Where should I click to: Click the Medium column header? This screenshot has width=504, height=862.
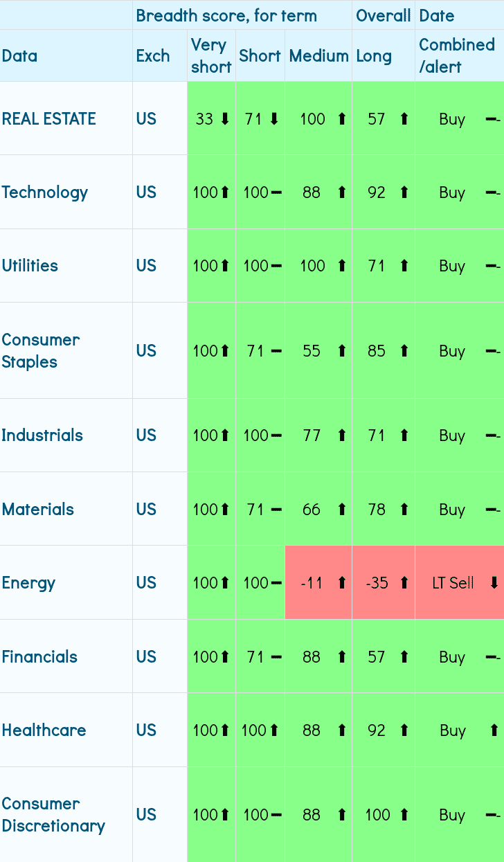(318, 56)
